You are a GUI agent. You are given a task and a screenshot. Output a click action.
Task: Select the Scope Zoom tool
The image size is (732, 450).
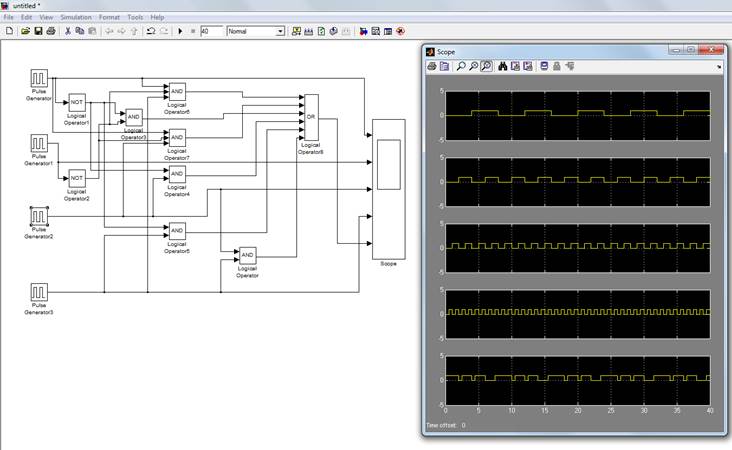click(461, 66)
